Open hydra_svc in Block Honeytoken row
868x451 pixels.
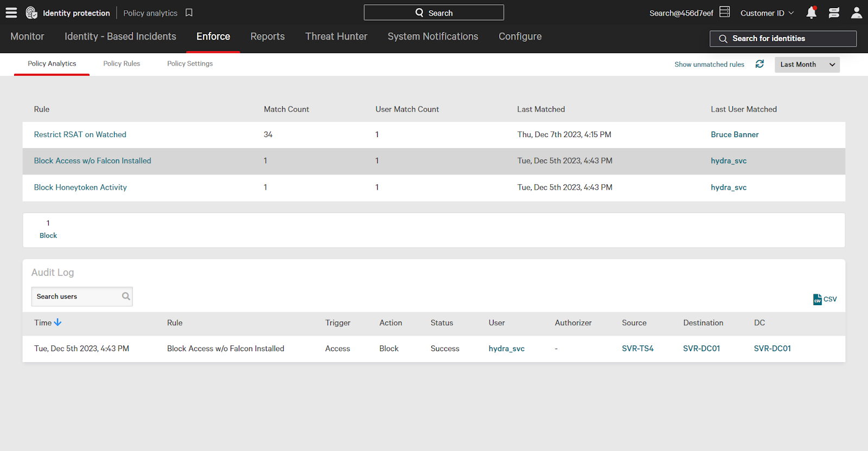(x=729, y=188)
